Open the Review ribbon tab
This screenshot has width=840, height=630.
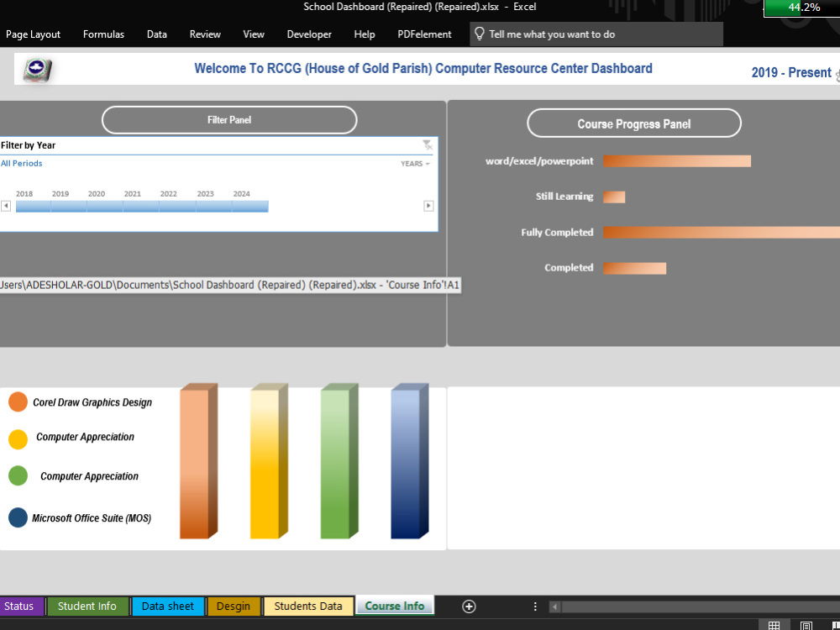[205, 34]
